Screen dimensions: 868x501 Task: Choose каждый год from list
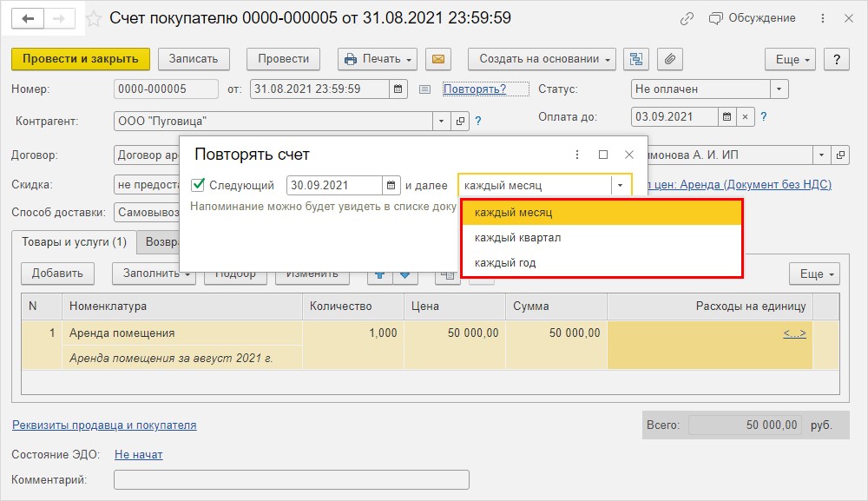[x=504, y=263]
